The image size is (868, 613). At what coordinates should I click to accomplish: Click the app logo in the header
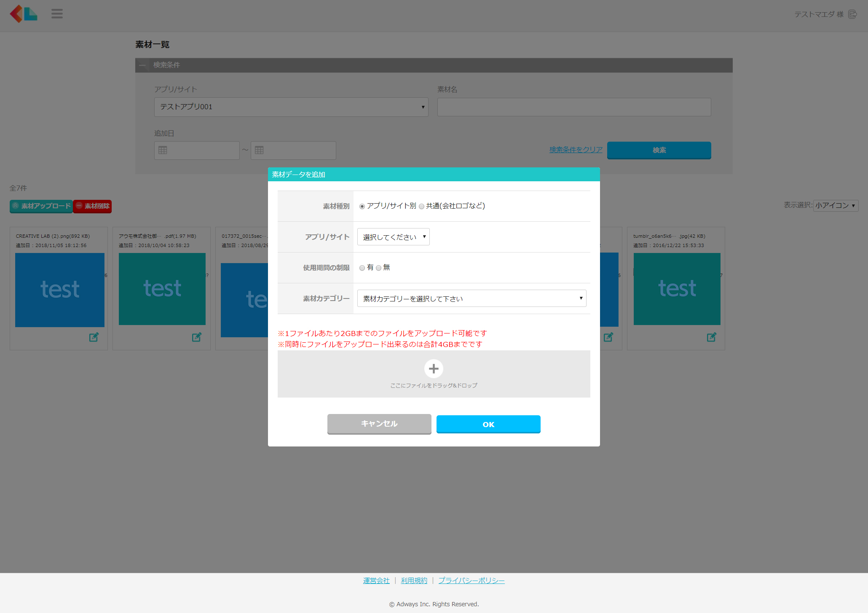(x=24, y=14)
